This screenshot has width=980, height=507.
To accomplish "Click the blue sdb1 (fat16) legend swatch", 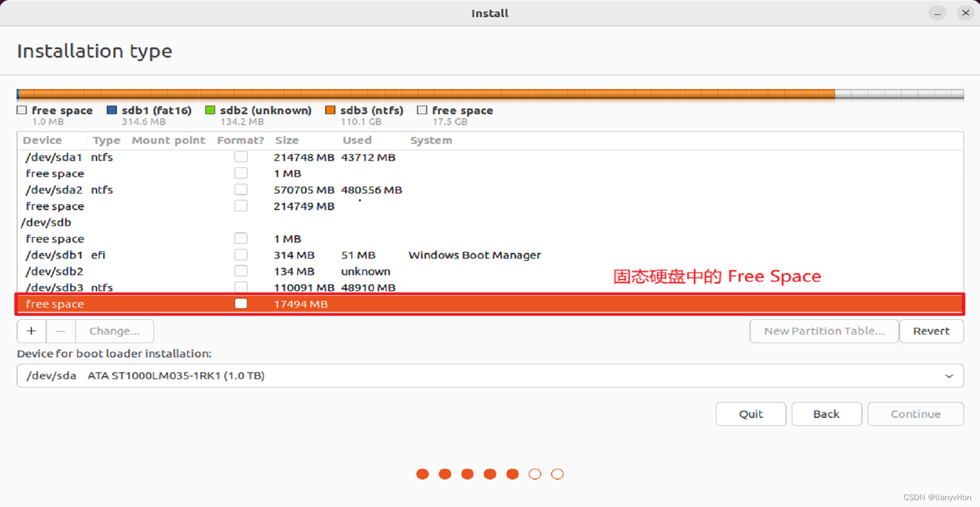I will click(x=112, y=110).
